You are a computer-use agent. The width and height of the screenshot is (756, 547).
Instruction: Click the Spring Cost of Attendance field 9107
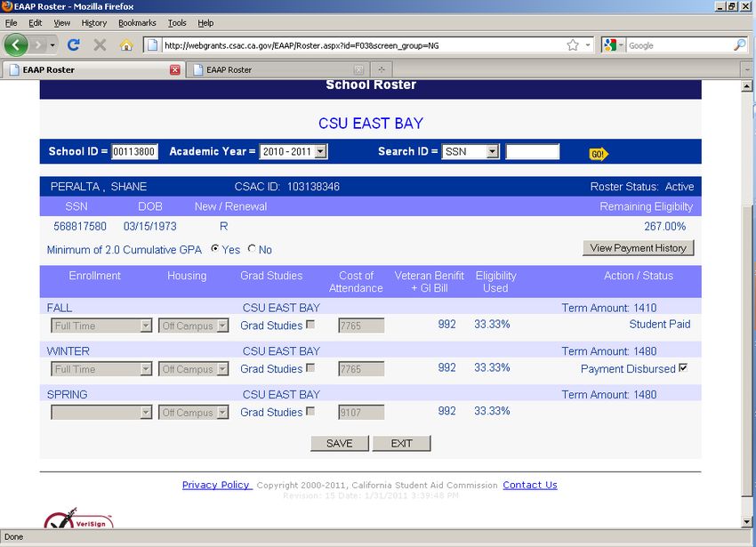361,413
